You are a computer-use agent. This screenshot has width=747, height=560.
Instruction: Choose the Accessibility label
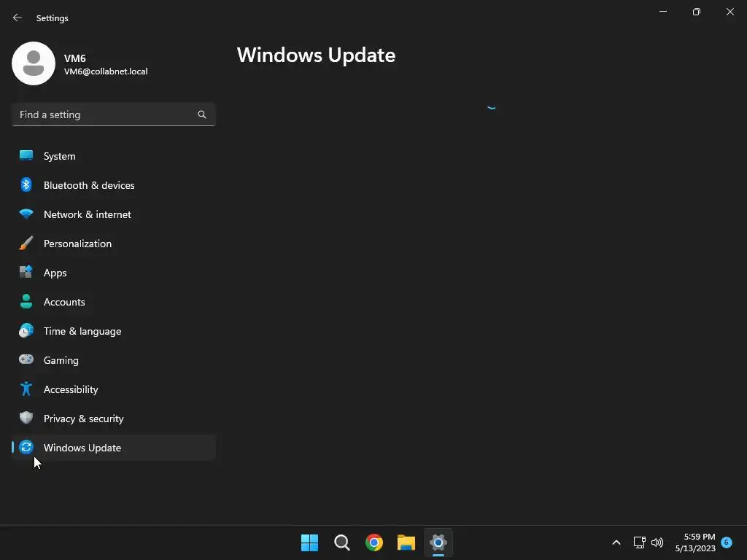point(71,389)
